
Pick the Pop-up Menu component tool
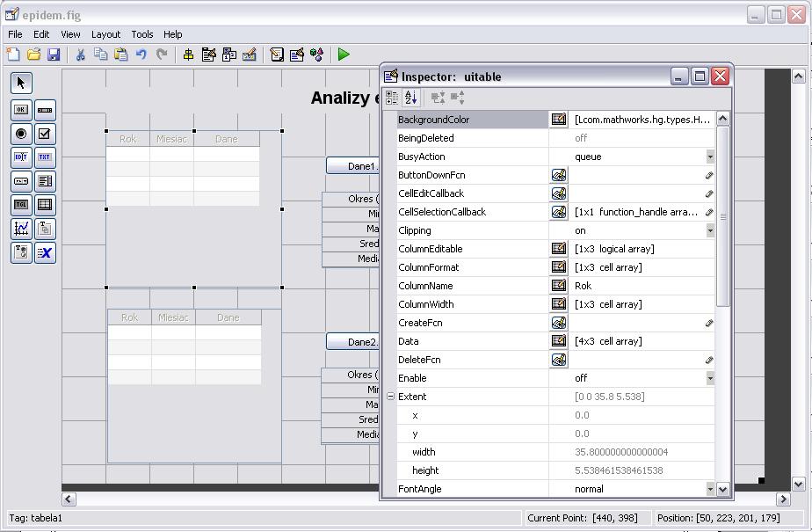click(21, 181)
